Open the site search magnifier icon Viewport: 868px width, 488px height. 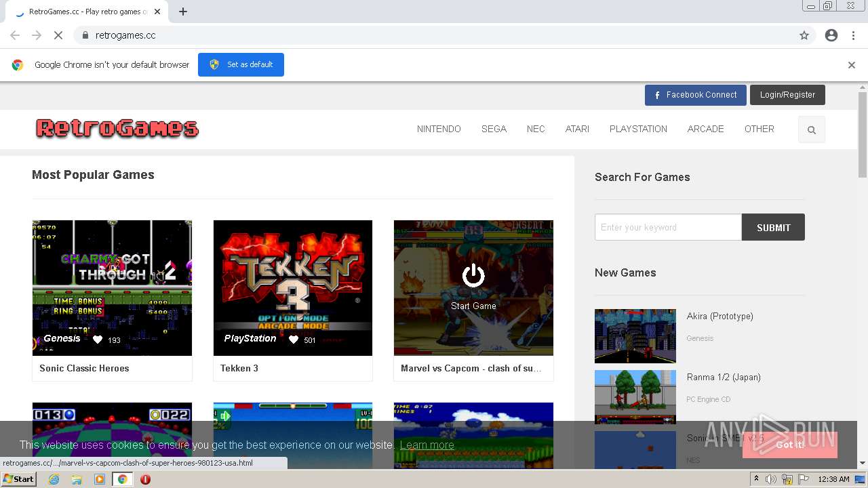click(812, 129)
